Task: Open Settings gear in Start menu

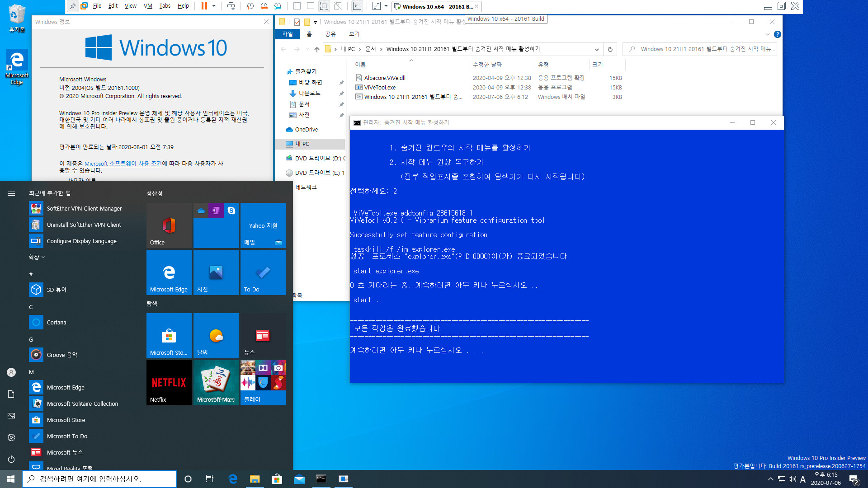Action: 11,437
